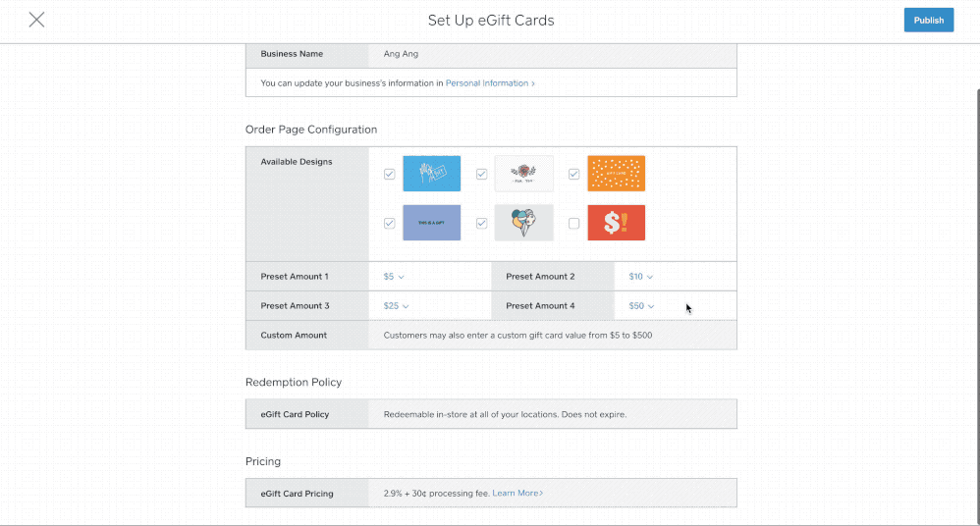The height and width of the screenshot is (526, 980).
Task: Close the eGift Cards setup with X
Action: point(36,20)
